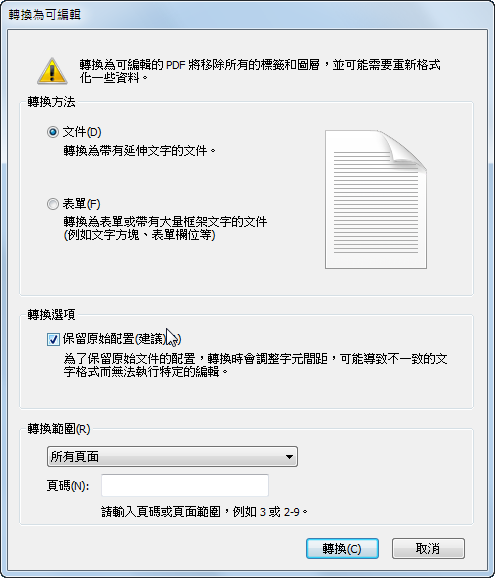Click the 轉換選項 group label
Screen dimensions: 495x578
51,314
